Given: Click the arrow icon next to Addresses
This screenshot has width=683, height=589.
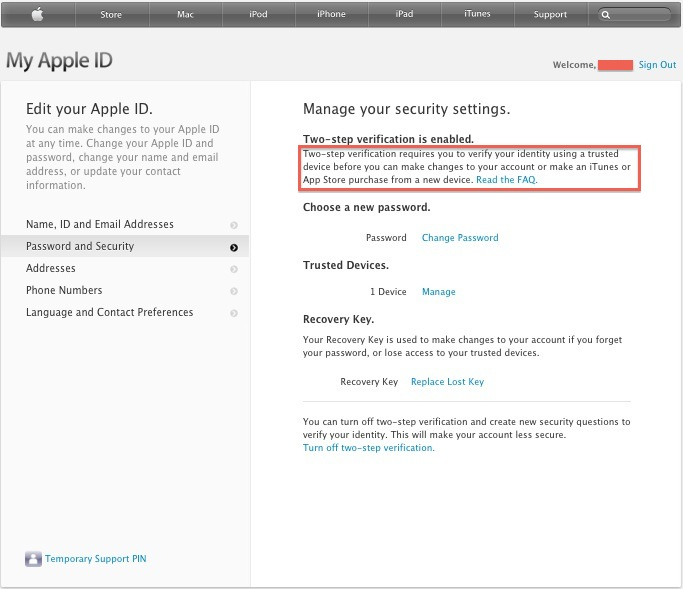Looking at the screenshot, I should pos(234,269).
